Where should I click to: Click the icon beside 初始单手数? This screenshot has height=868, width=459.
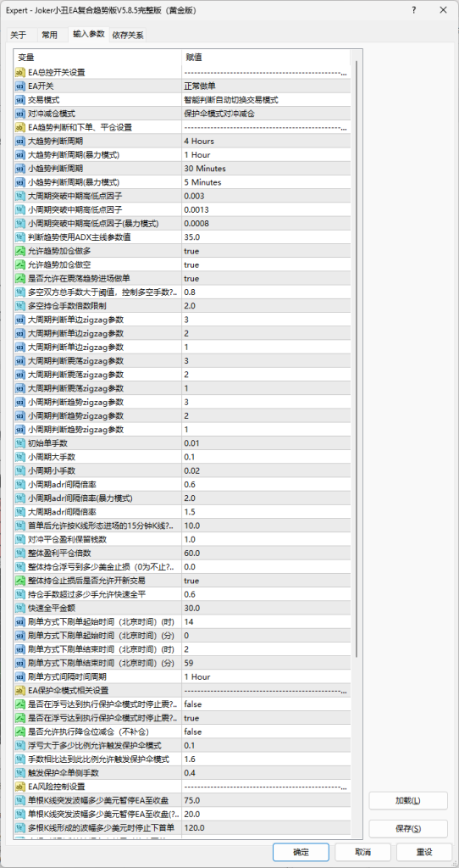tap(20, 443)
